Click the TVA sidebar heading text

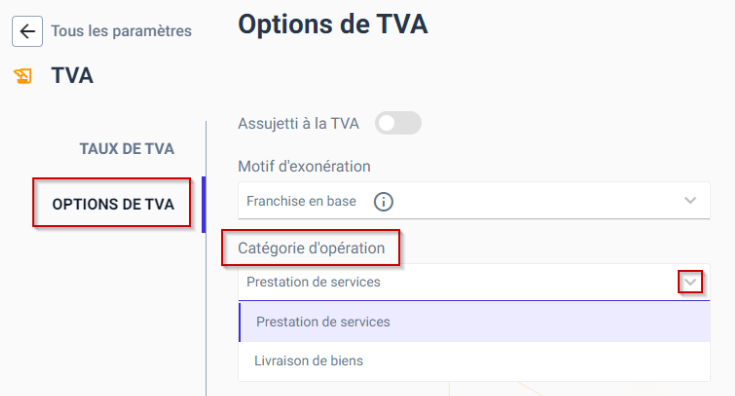coord(72,75)
